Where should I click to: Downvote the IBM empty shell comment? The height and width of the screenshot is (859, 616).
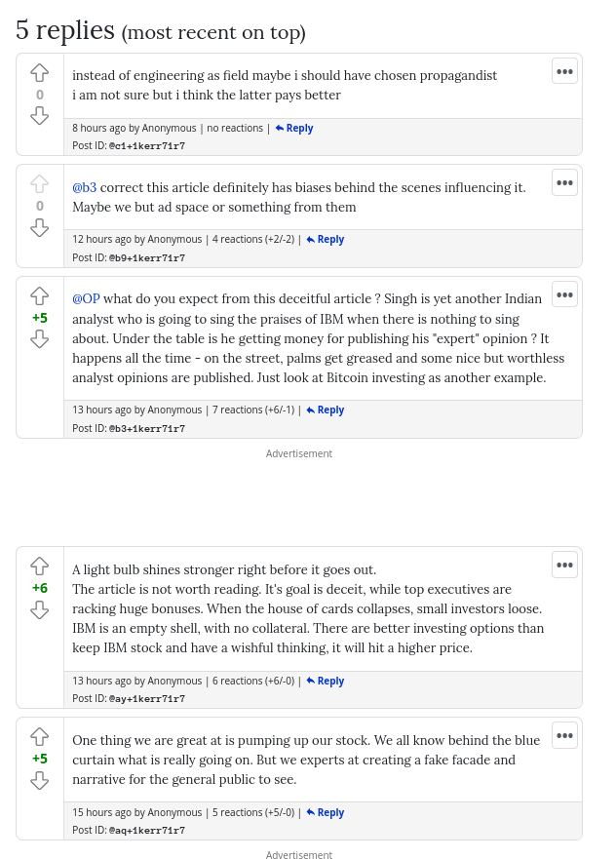click(39, 609)
